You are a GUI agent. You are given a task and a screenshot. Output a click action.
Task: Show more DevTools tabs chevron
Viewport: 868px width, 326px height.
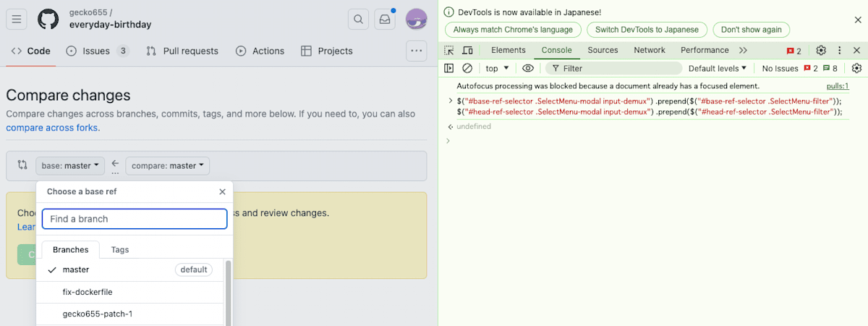743,50
